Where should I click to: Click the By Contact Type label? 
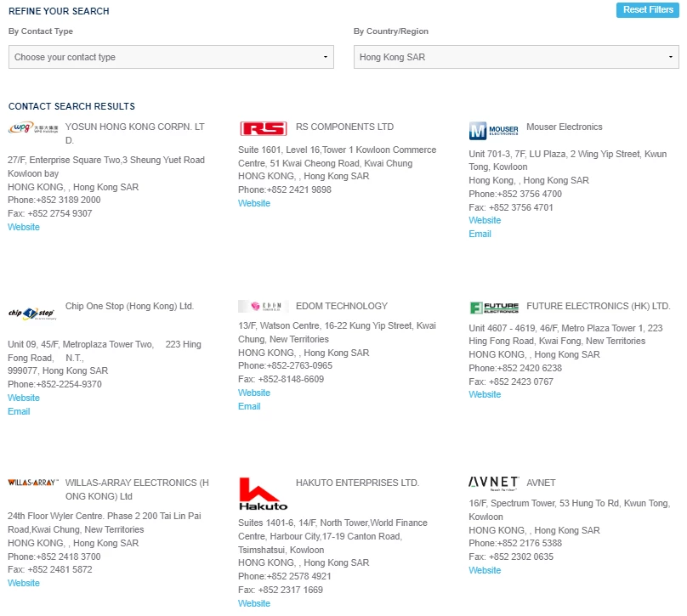click(41, 31)
